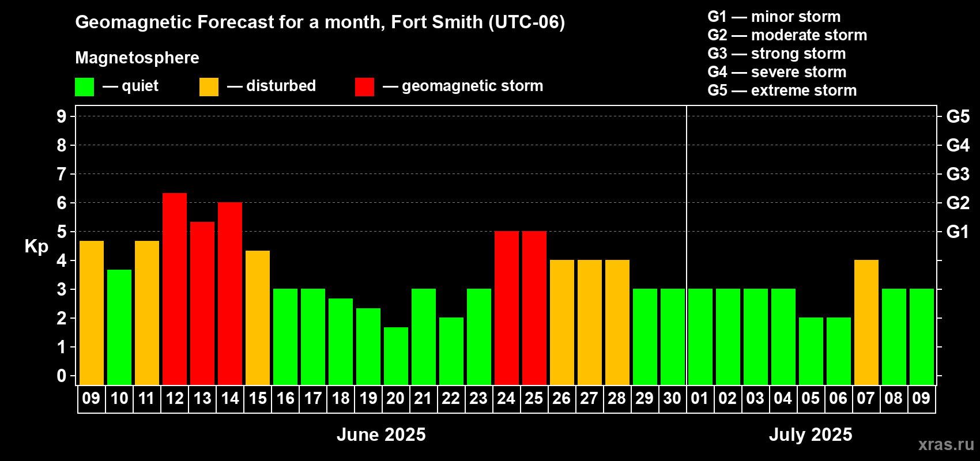Click the G1 right axis label
This screenshot has width=980, height=461.
click(958, 232)
